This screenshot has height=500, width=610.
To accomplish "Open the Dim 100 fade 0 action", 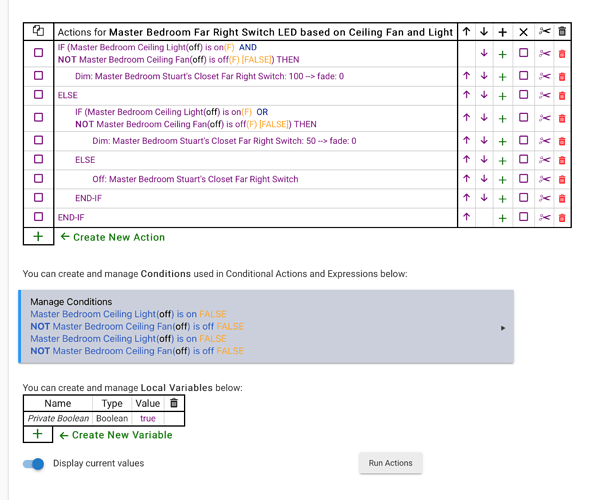I will (209, 76).
